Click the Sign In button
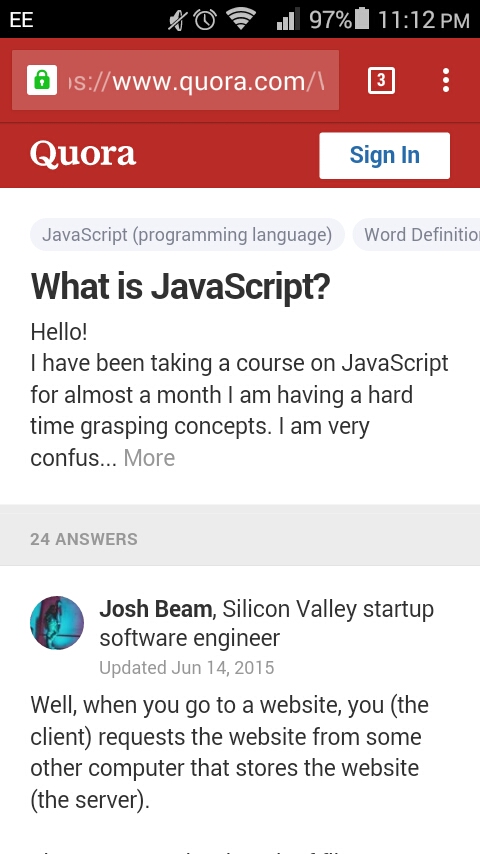 385,155
